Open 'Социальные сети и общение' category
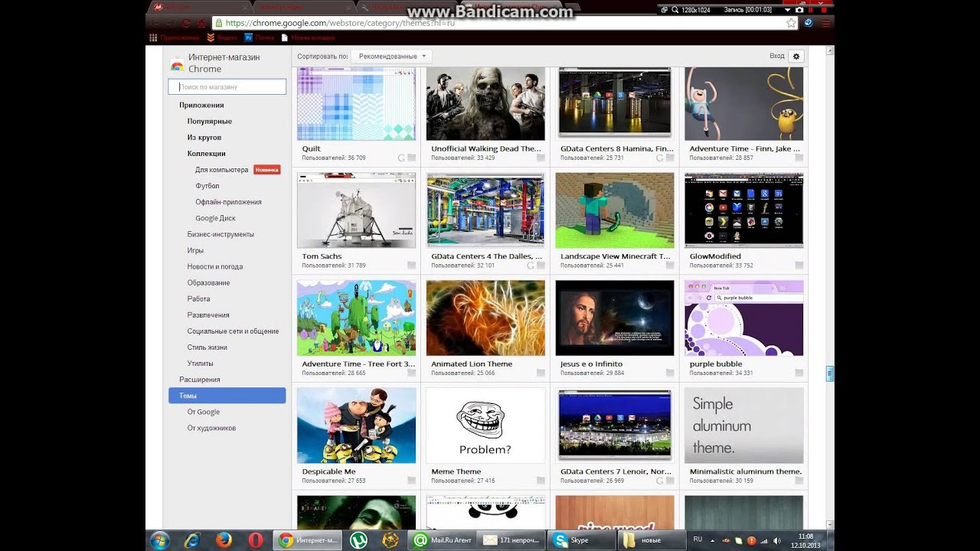 click(233, 331)
